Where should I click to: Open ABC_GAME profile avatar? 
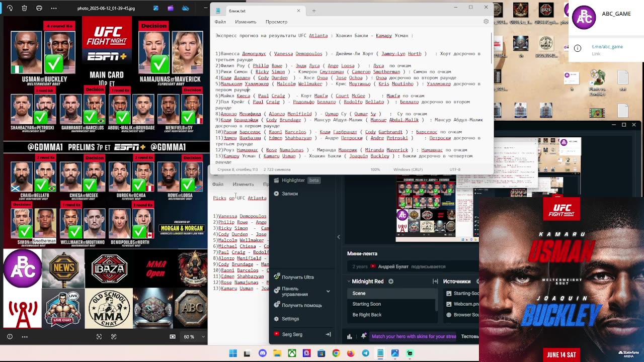584,18
